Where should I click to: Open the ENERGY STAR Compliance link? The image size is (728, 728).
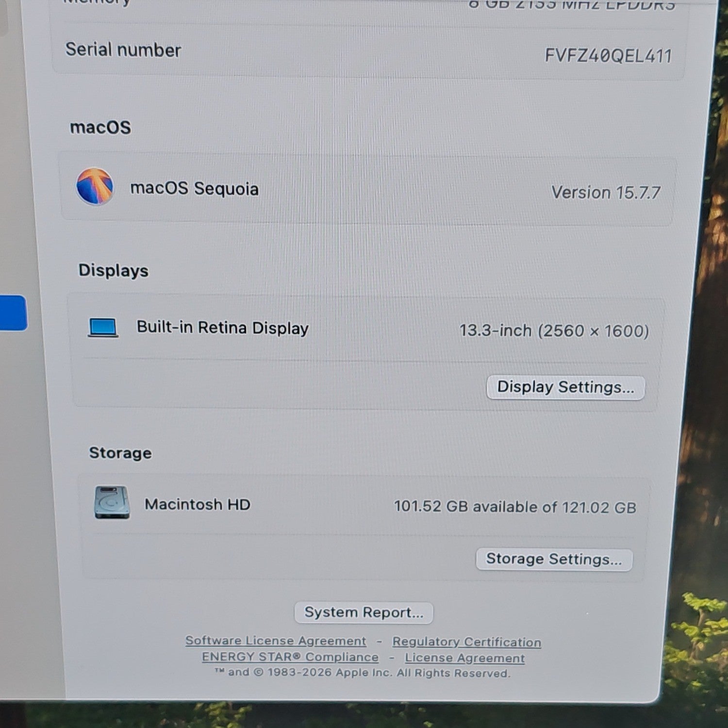pos(290,657)
